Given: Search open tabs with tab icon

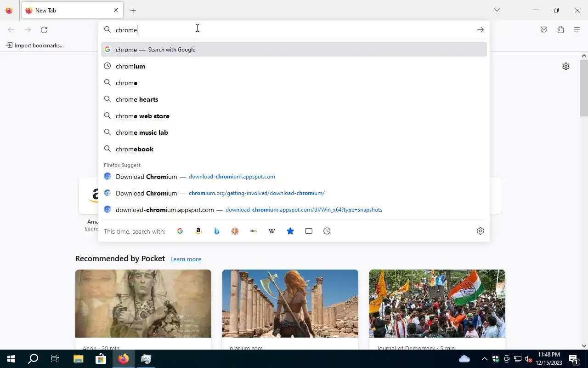Looking at the screenshot, I should point(309,231).
